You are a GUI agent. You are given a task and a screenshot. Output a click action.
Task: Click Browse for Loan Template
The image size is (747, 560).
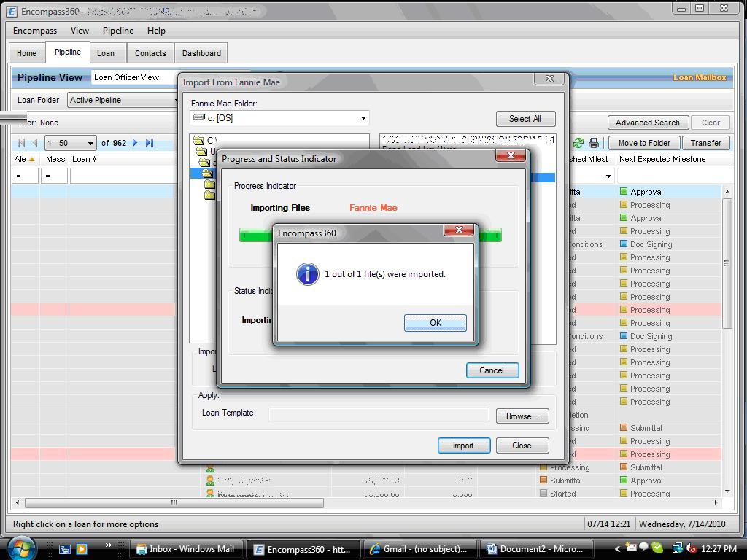pyautogui.click(x=522, y=416)
